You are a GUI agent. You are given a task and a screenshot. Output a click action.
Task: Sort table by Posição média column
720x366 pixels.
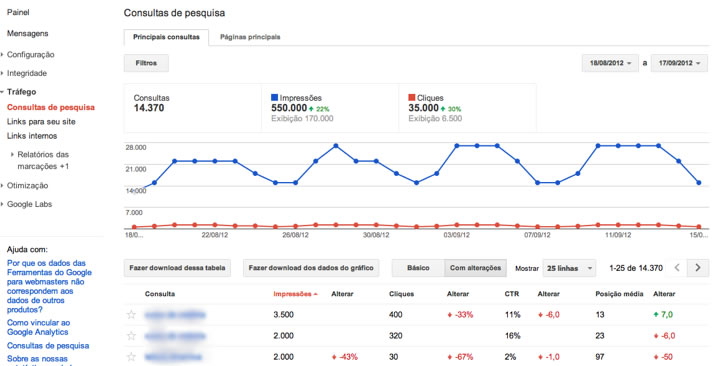(x=619, y=294)
